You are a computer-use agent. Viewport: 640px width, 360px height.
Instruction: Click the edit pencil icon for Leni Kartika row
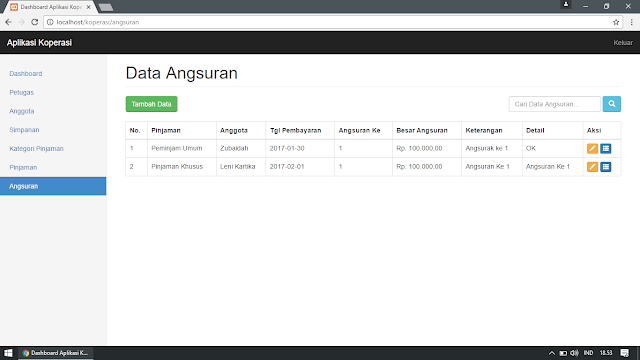coord(592,167)
